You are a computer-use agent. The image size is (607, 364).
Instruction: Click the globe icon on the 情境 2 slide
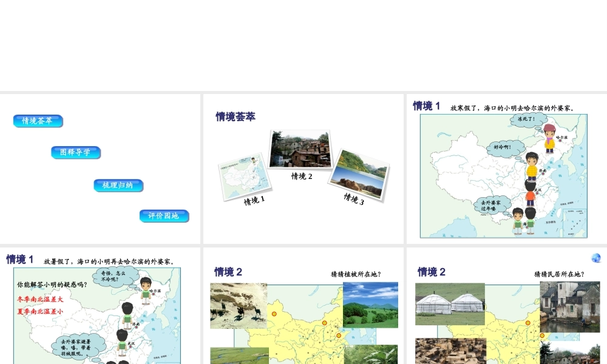596,258
